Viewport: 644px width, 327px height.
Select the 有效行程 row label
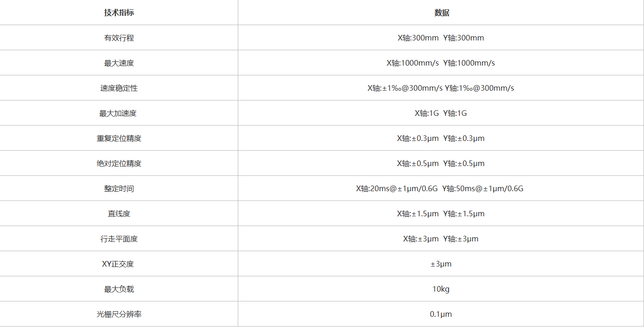pos(119,38)
